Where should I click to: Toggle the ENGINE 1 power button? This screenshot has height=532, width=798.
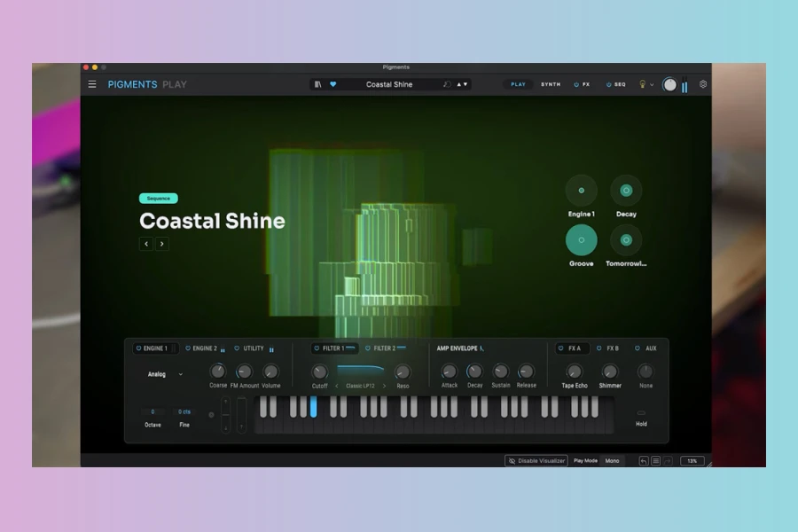(x=138, y=348)
